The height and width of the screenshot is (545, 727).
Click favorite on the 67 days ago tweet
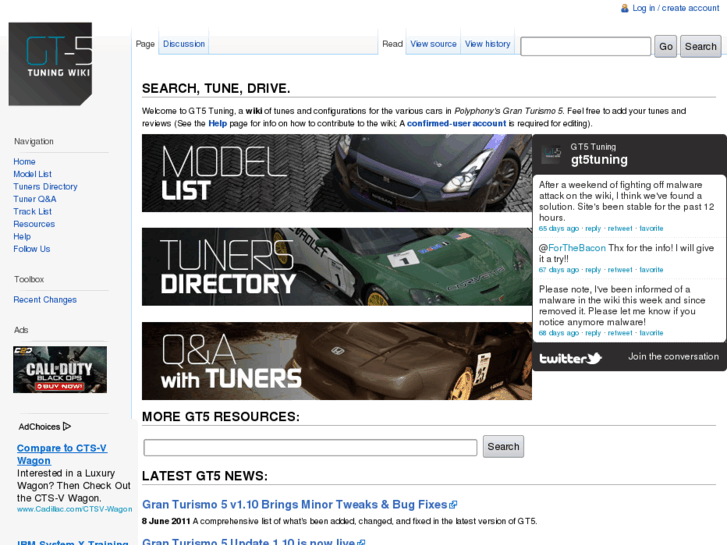point(651,269)
